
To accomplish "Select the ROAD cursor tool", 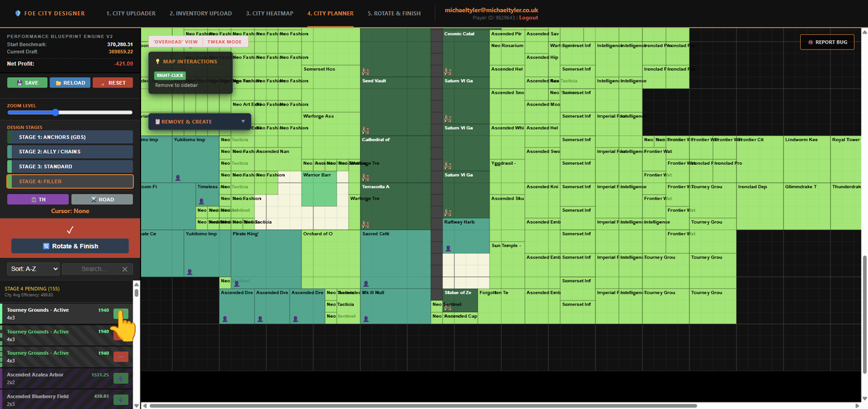I will (102, 199).
